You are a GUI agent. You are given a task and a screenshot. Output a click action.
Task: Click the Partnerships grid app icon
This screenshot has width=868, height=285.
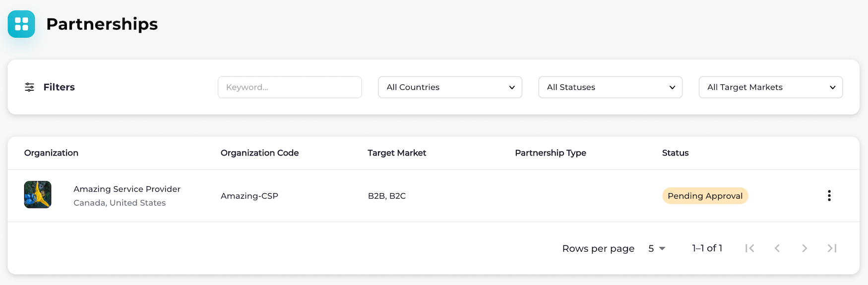[x=21, y=24]
